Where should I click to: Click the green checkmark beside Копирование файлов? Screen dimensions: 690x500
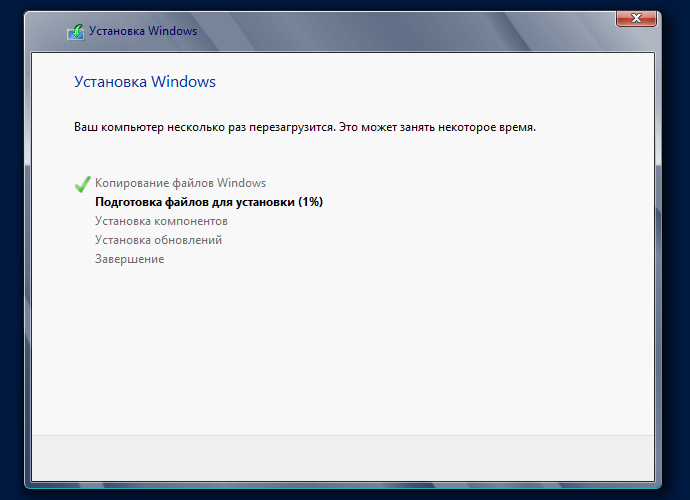(82, 184)
